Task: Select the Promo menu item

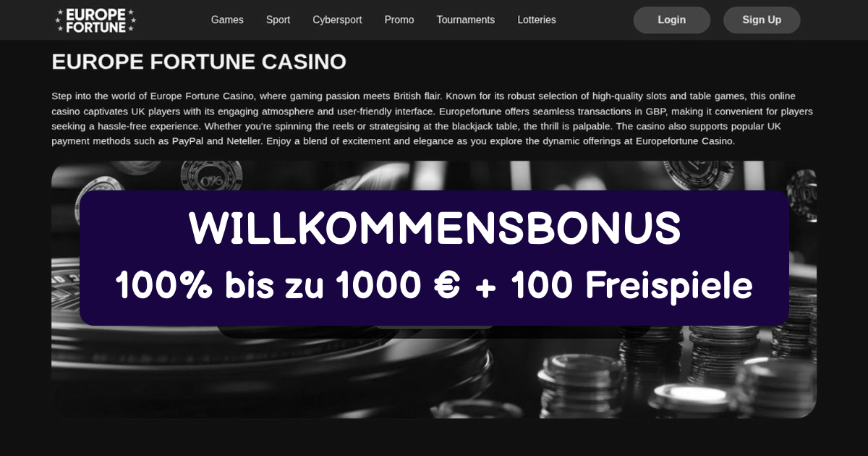Action: (x=399, y=20)
